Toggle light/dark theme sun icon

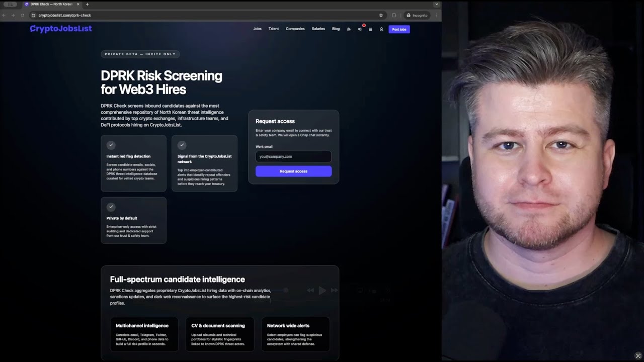pos(349,29)
